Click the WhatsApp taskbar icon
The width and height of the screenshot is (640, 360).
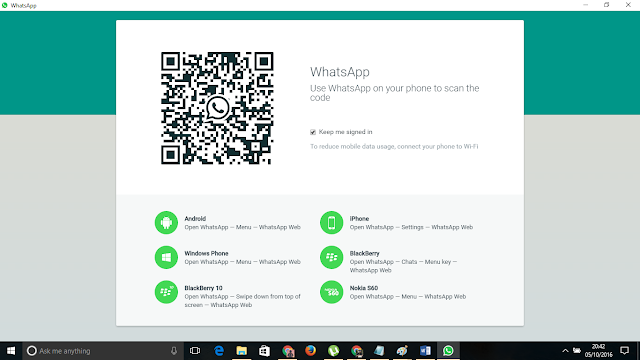pyautogui.click(x=448, y=351)
